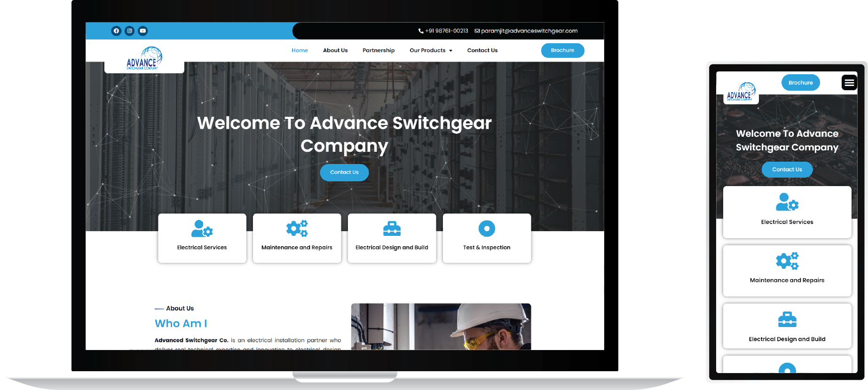Open the Instagram social icon in the top bar
The image size is (868, 390).
tap(130, 31)
